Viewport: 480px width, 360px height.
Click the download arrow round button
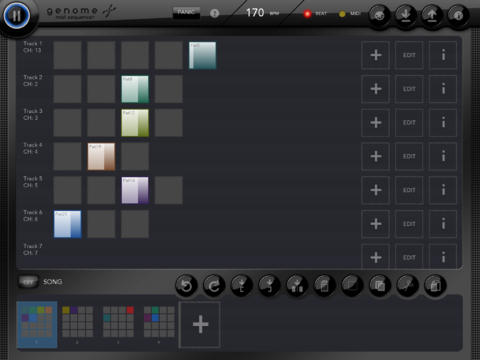pyautogui.click(x=406, y=15)
